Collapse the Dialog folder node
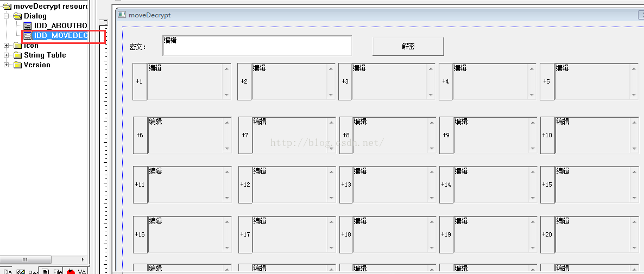 click(x=7, y=16)
